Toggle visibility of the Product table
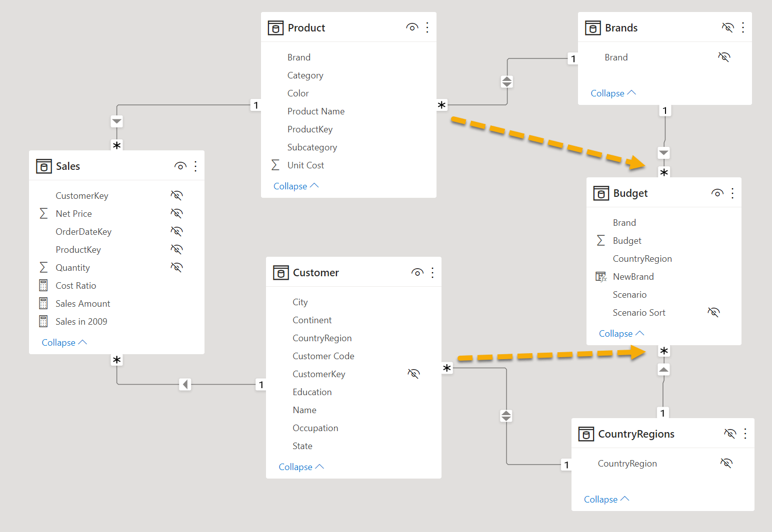Image resolution: width=772 pixels, height=532 pixels. (412, 27)
